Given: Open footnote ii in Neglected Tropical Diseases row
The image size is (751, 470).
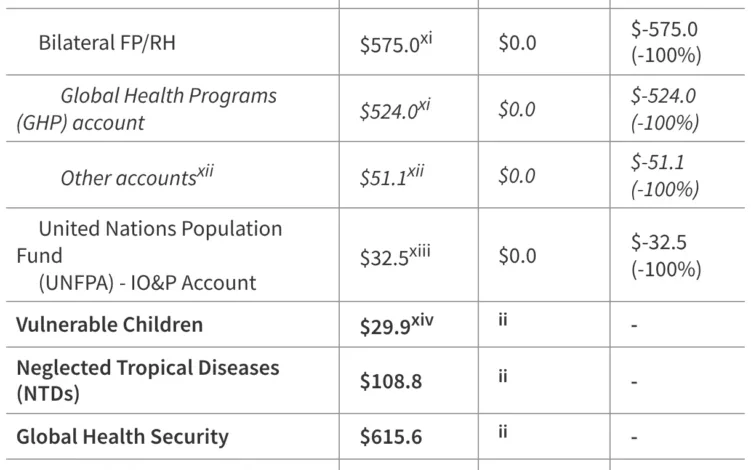Looking at the screenshot, I should coord(503,376).
